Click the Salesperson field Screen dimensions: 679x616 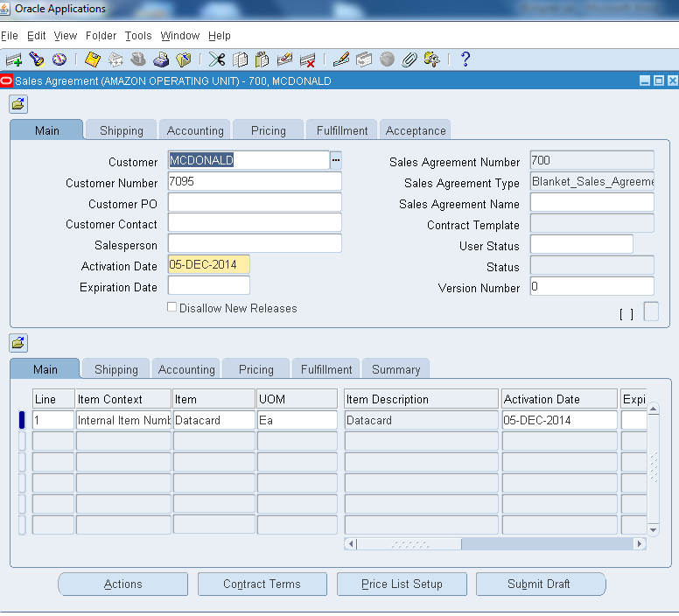pos(255,243)
